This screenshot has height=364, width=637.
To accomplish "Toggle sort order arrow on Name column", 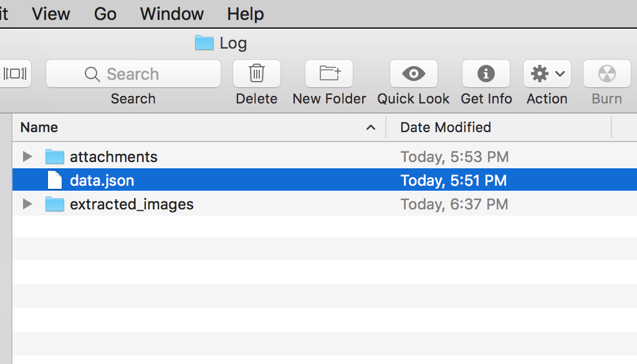I will point(370,128).
